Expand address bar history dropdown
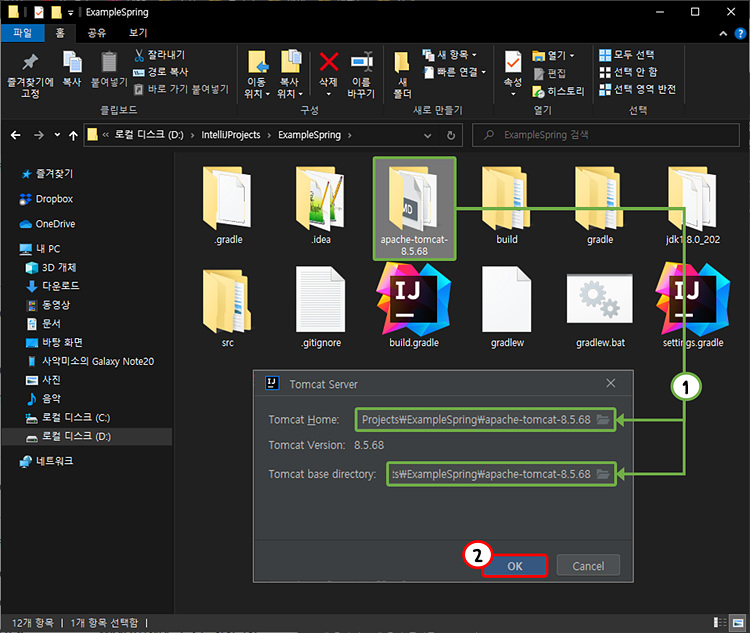This screenshot has width=750, height=633. click(428, 136)
